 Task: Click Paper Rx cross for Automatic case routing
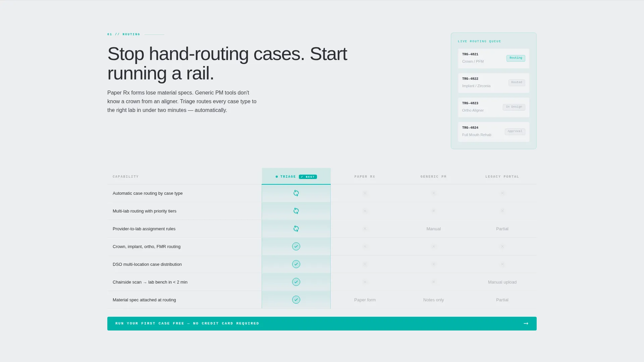(x=365, y=193)
